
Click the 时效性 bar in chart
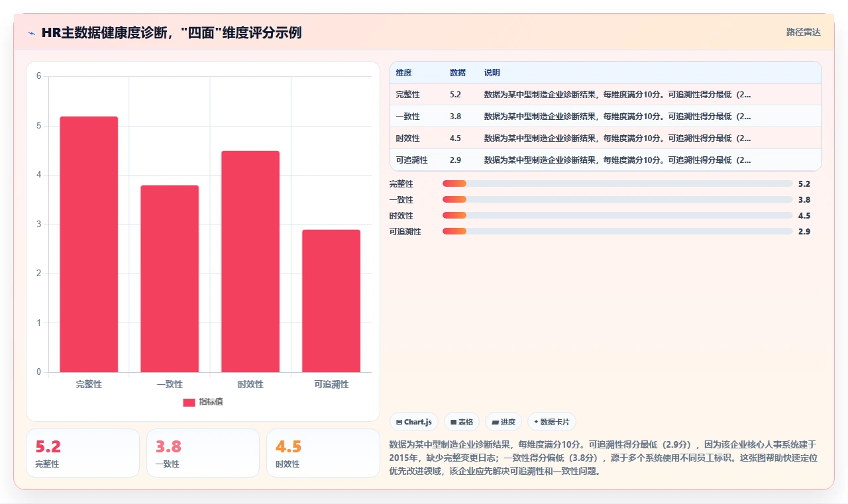[x=250, y=262]
